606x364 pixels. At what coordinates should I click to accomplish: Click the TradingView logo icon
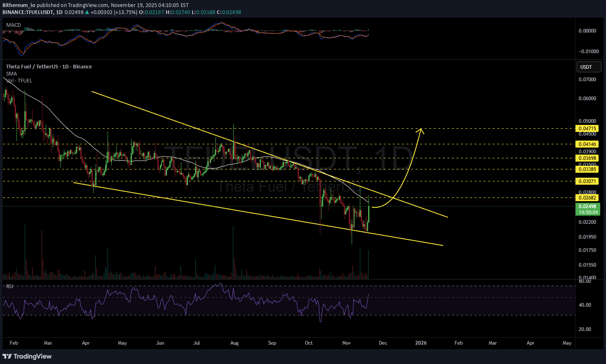7,356
